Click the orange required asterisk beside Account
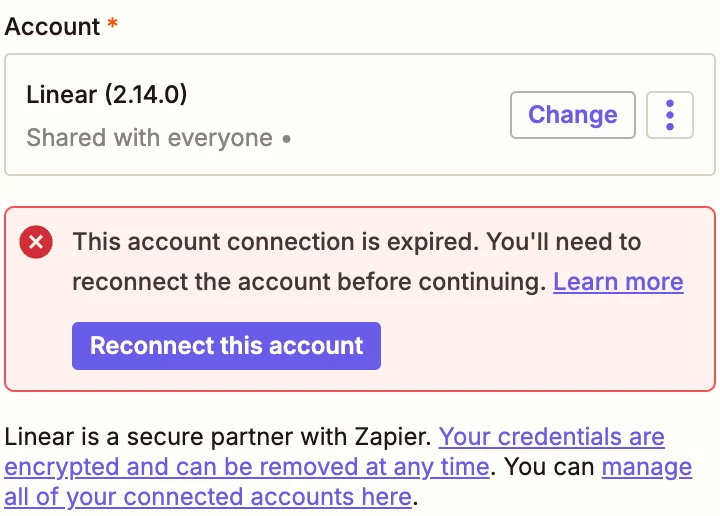Viewport: 720px width, 516px height. 112,23
